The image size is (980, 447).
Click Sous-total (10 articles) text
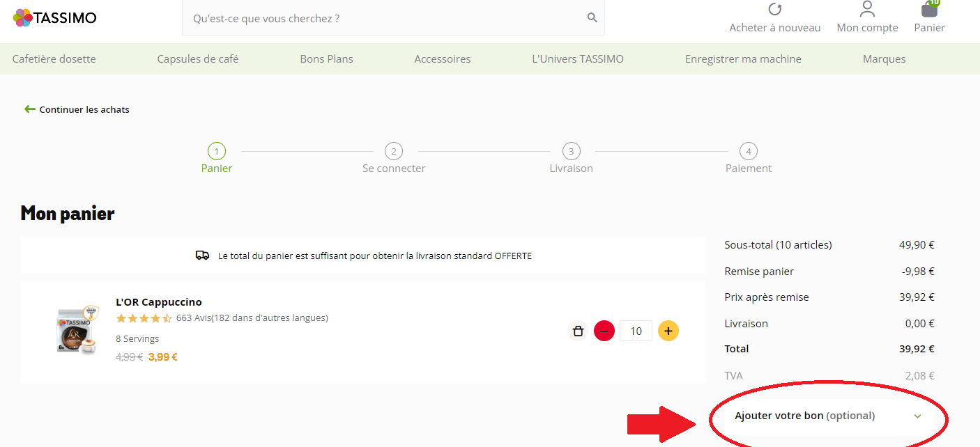[779, 245]
